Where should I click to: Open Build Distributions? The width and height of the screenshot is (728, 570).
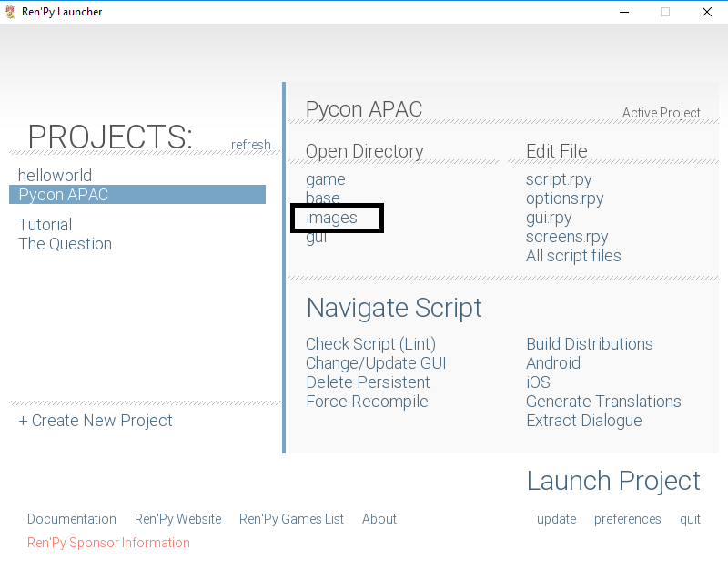pos(589,344)
